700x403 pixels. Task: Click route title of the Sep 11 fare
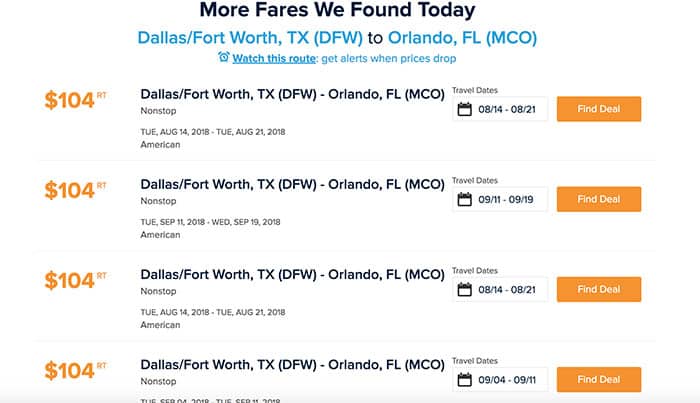click(x=292, y=184)
